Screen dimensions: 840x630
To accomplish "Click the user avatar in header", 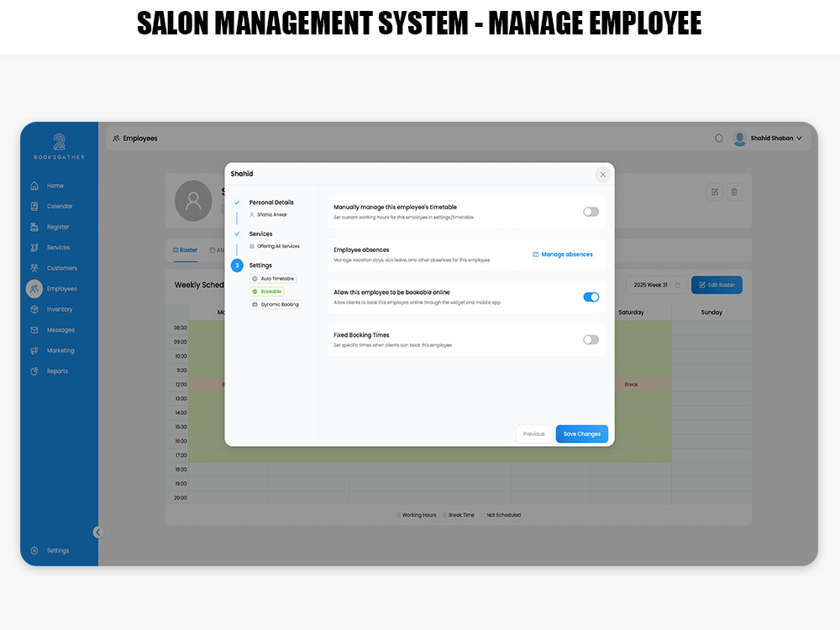I will click(x=740, y=139).
